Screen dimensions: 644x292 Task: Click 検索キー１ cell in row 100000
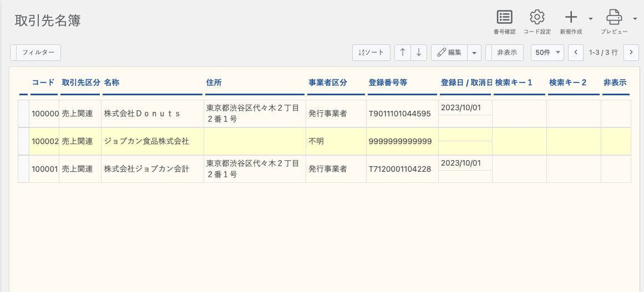[519, 114]
